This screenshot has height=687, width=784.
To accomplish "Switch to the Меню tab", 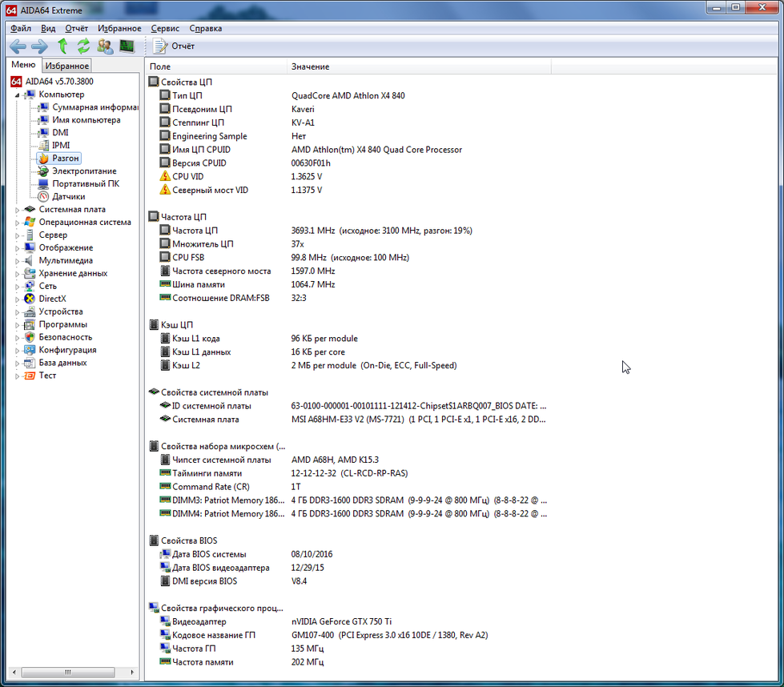I will pyautogui.click(x=23, y=65).
